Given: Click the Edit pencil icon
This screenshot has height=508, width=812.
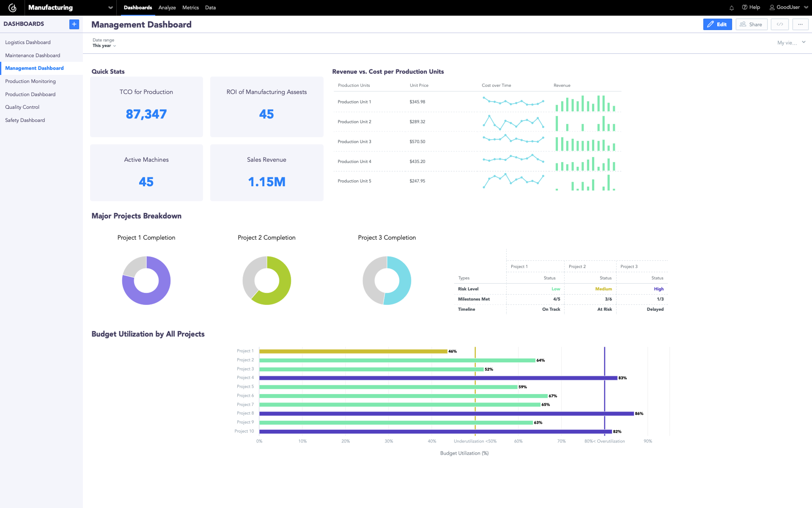Looking at the screenshot, I should point(717,24).
